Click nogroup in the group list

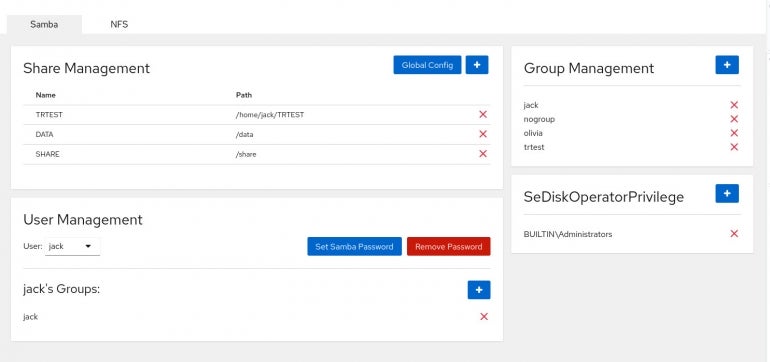[x=539, y=119]
